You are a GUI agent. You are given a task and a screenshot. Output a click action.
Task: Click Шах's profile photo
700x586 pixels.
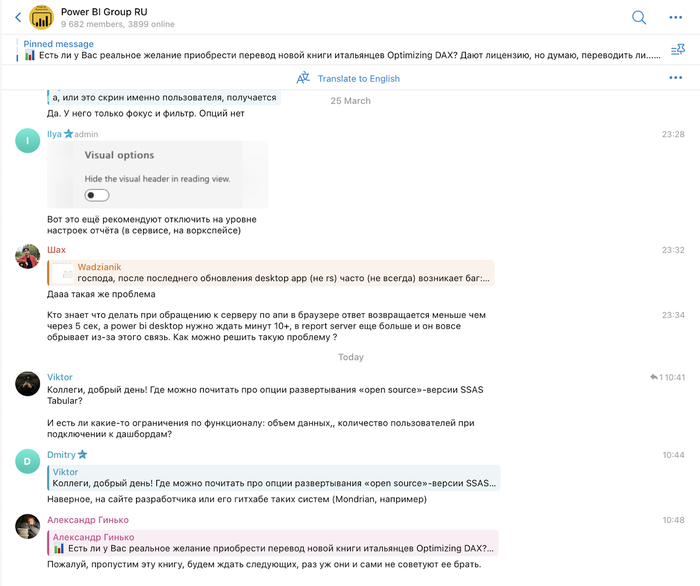coord(27,256)
